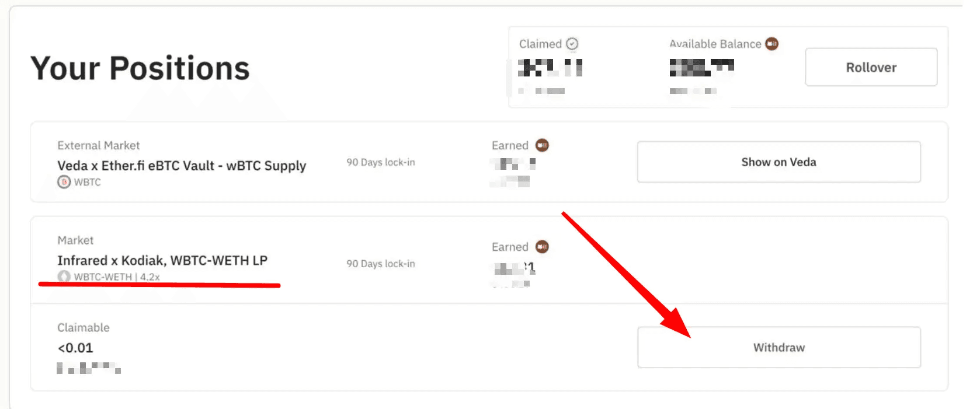Click the 90 Days lock-in text in Infrared row
The image size is (980, 409).
pos(381,264)
